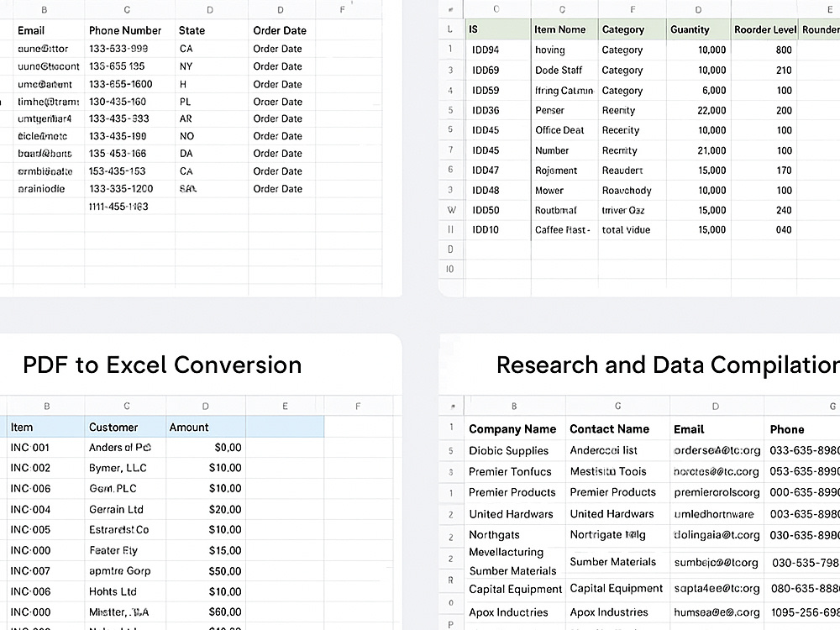840x630 pixels.
Task: Select invoice cell INC 004
Action: click(45, 510)
